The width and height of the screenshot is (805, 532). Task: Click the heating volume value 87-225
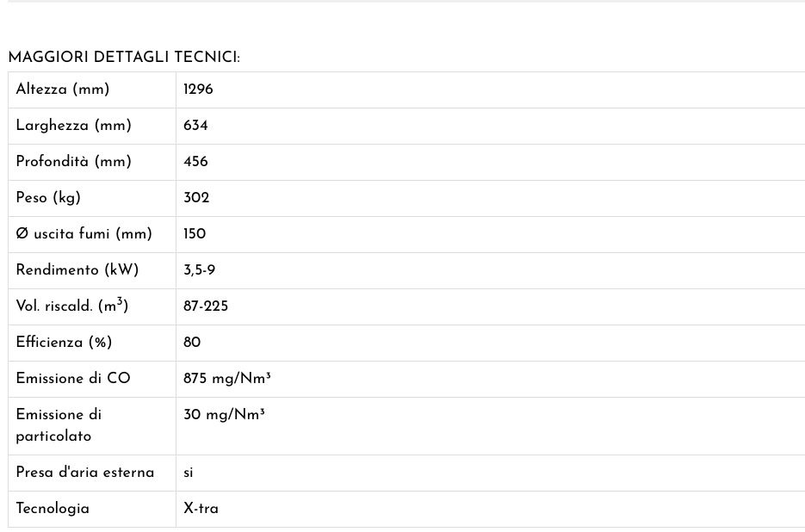click(206, 306)
